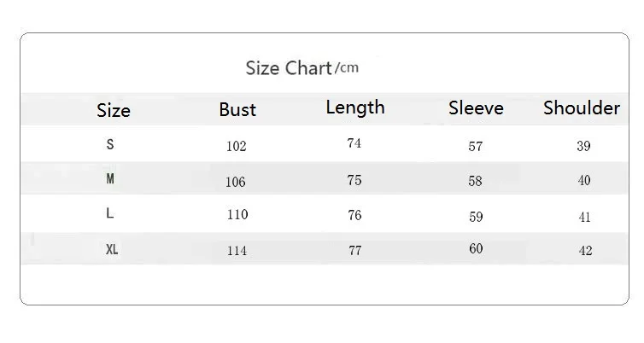Select the Shoulder column header
Image resolution: width=644 pixels, height=343 pixels.
[x=582, y=108]
